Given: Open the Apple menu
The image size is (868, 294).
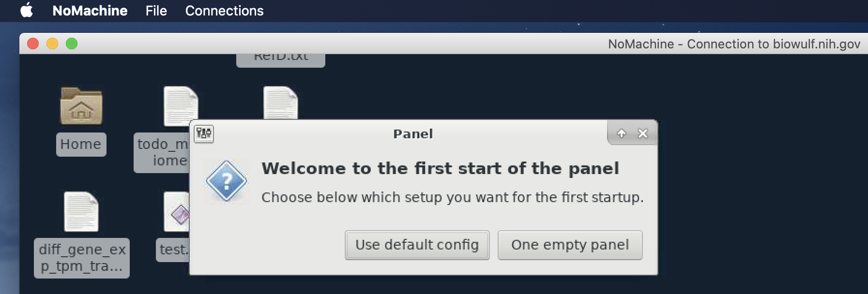Looking at the screenshot, I should 27,10.
